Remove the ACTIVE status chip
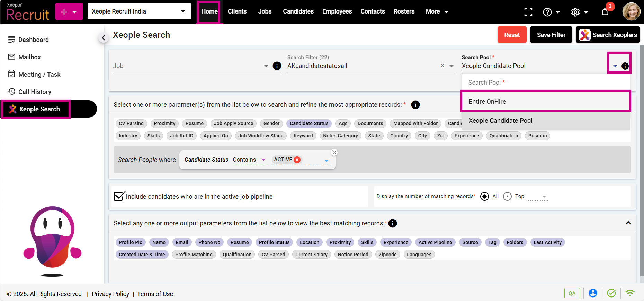Image resolution: width=644 pixels, height=301 pixels. 297,160
